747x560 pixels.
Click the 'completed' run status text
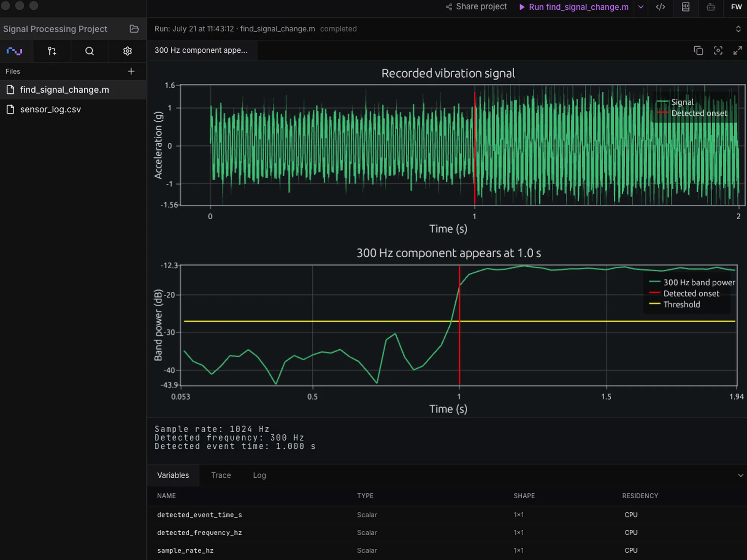338,29
